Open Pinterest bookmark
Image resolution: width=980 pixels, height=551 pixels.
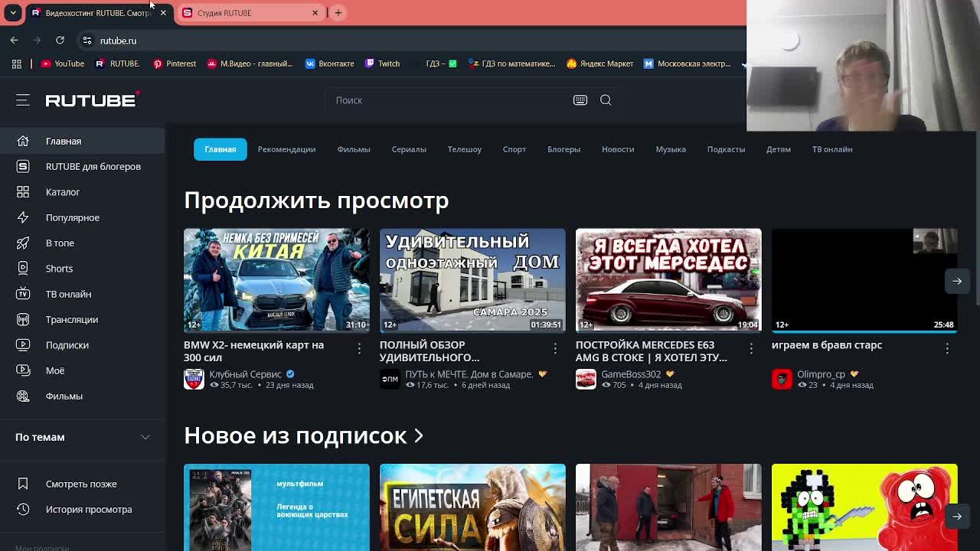coord(175,64)
